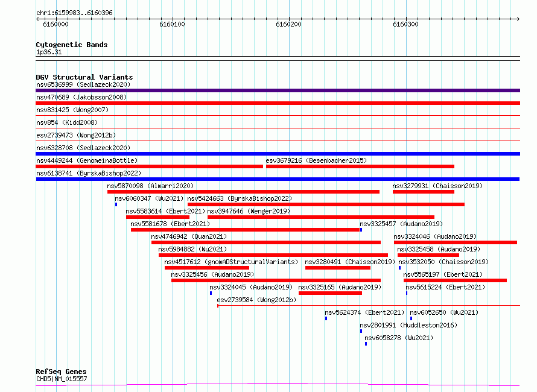Select nsv3325165 (Audano2019) label

point(340,287)
